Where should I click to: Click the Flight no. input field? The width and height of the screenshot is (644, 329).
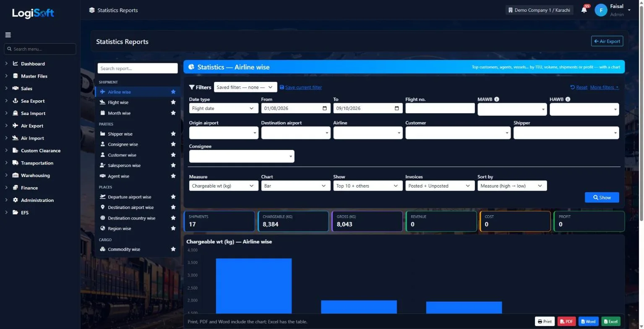(x=440, y=108)
